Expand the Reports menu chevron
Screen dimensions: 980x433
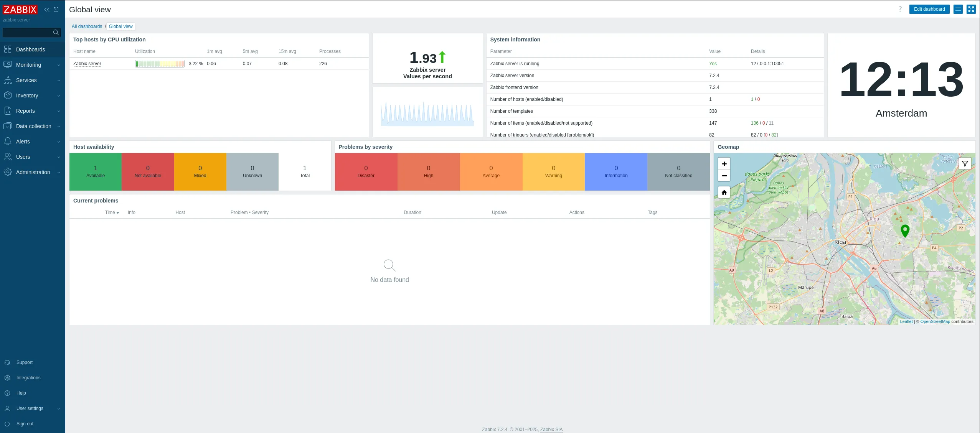click(x=59, y=111)
